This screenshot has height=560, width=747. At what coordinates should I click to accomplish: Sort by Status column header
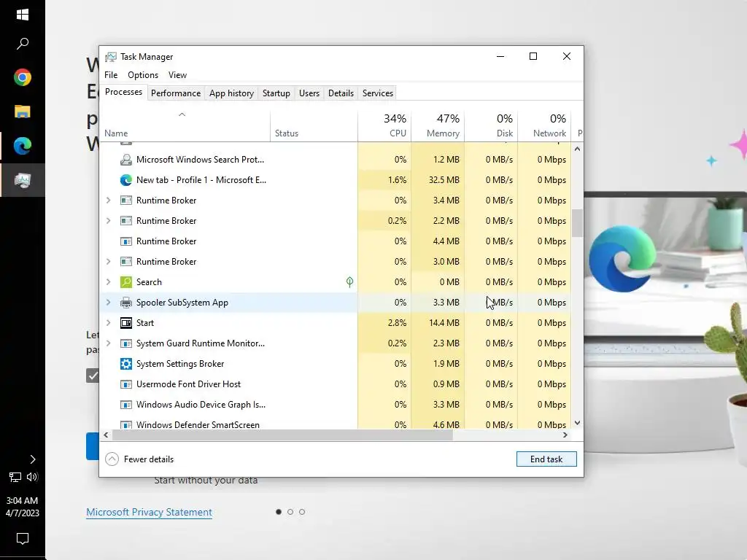pos(314,125)
